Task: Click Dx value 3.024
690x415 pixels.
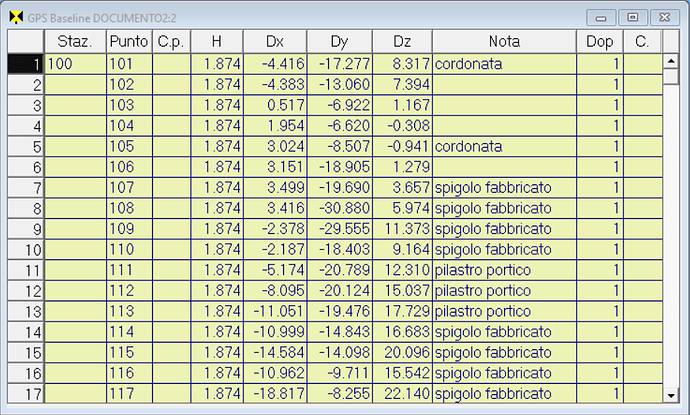Action: point(275,147)
